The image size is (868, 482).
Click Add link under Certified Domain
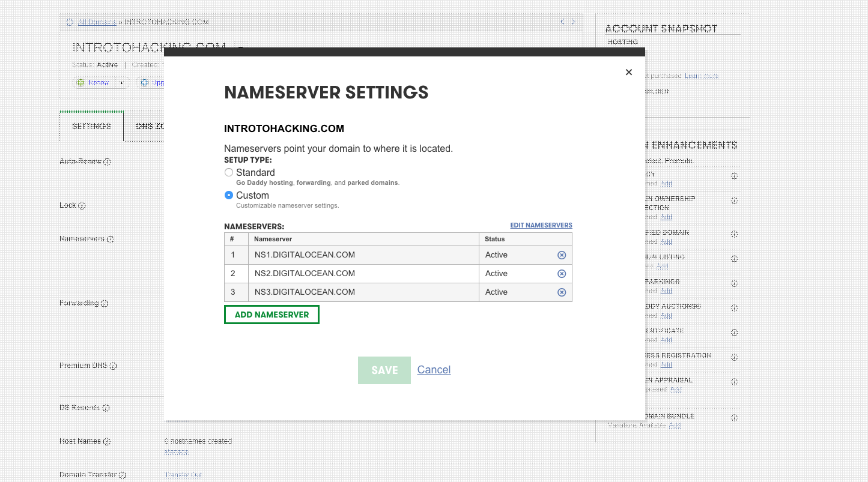(666, 241)
